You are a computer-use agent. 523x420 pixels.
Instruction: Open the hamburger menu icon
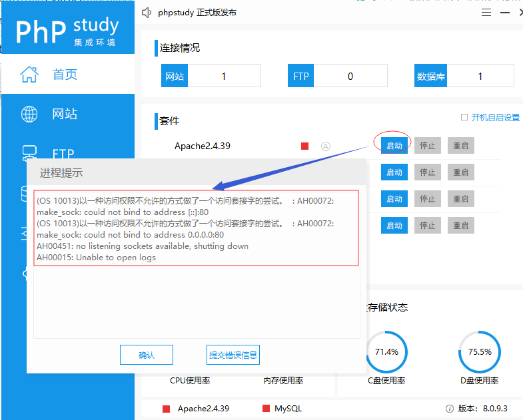coord(486,13)
